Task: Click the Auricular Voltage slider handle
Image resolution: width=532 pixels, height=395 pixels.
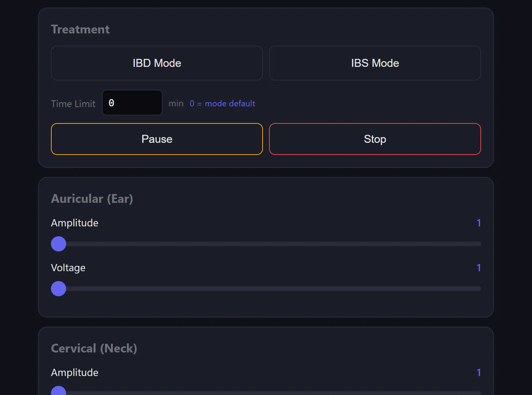Action: (59, 289)
